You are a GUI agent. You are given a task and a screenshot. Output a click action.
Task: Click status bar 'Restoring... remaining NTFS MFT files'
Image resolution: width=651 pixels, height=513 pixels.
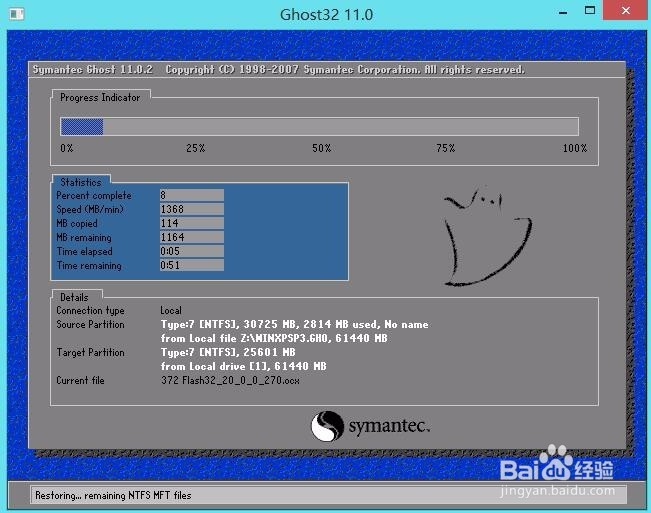[x=113, y=496]
